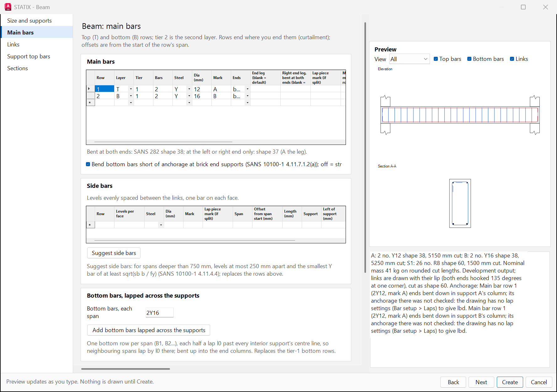Click the Back button
Viewport: 557px width, 392px height.
point(453,382)
